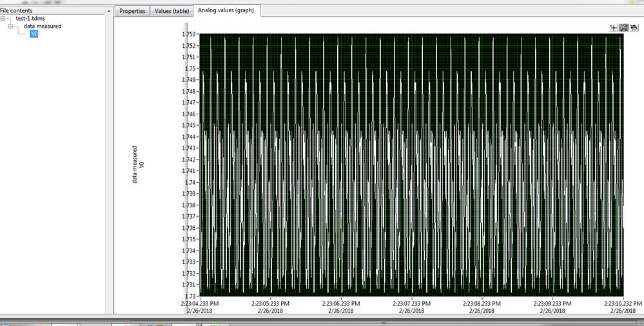Viewport: 644px width, 326px height.
Task: Click the 1.753 maximum Y-axis label
Action: (x=188, y=34)
